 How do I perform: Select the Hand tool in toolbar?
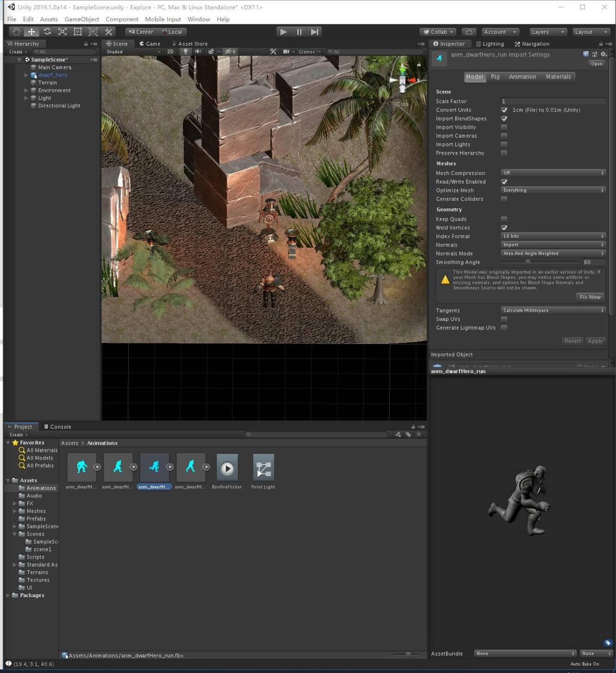pyautogui.click(x=16, y=32)
